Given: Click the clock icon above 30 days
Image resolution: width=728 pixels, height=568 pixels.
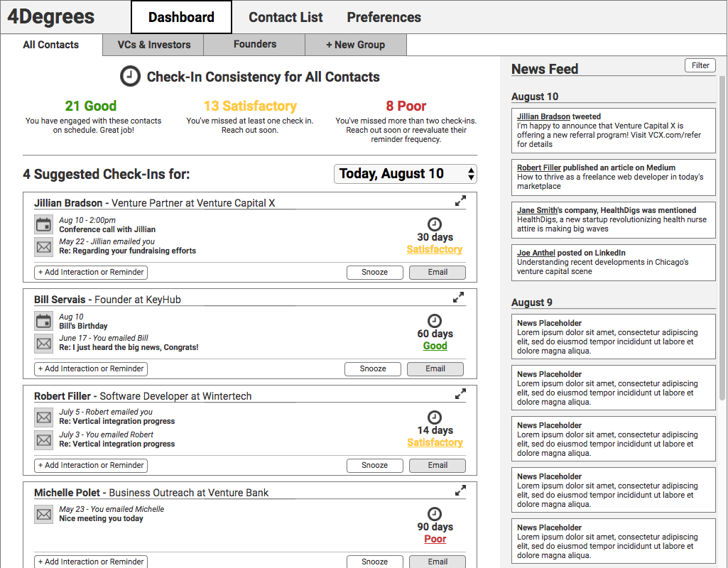Looking at the screenshot, I should (435, 224).
